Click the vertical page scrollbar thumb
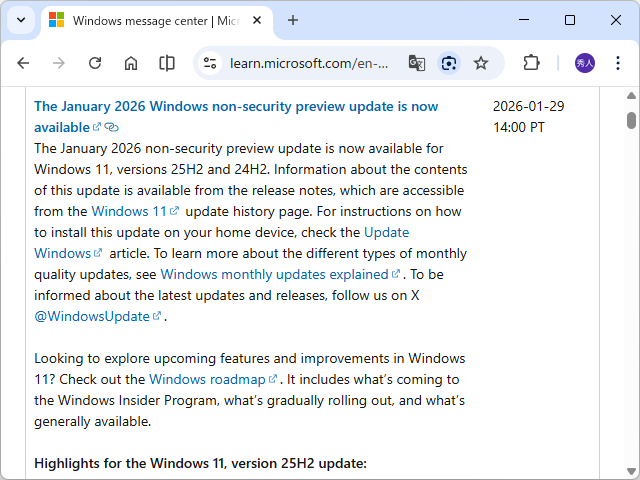The height and width of the screenshot is (480, 640). tap(631, 120)
